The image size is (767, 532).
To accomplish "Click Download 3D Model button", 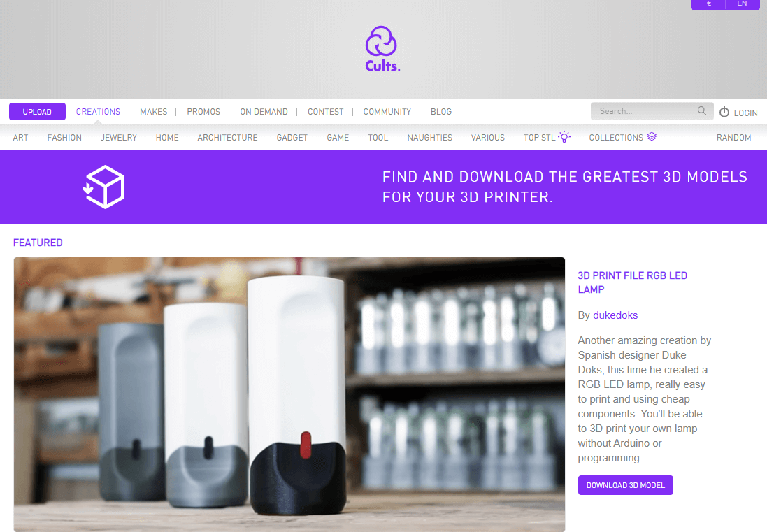I will [625, 485].
